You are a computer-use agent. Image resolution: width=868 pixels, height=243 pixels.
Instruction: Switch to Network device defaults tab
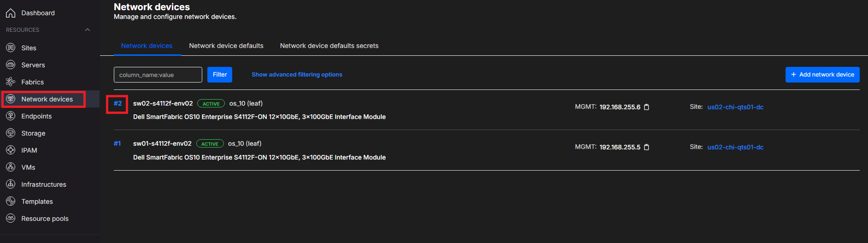(x=226, y=46)
